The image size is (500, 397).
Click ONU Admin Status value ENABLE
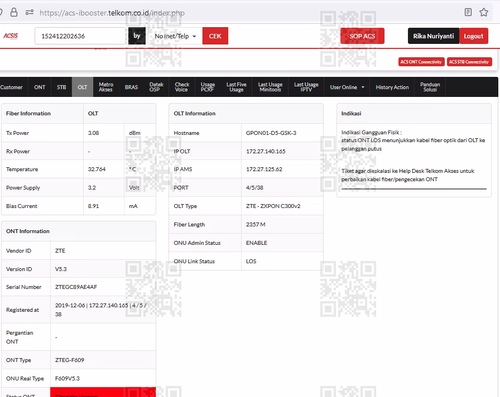point(256,243)
